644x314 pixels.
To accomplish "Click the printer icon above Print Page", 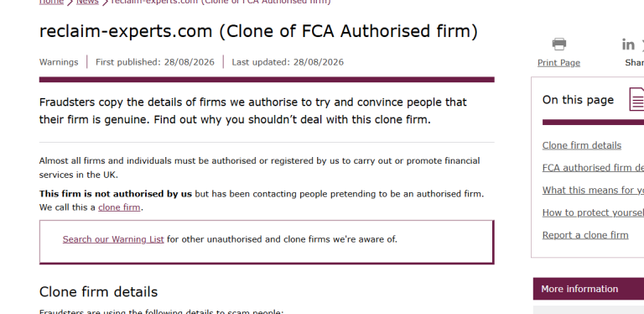I will [559, 44].
